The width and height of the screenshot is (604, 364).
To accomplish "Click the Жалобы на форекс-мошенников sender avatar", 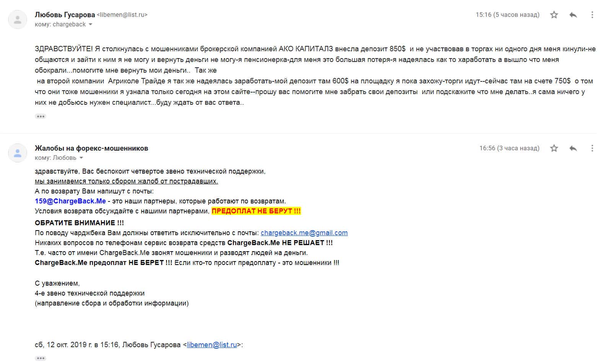I will pos(18,153).
